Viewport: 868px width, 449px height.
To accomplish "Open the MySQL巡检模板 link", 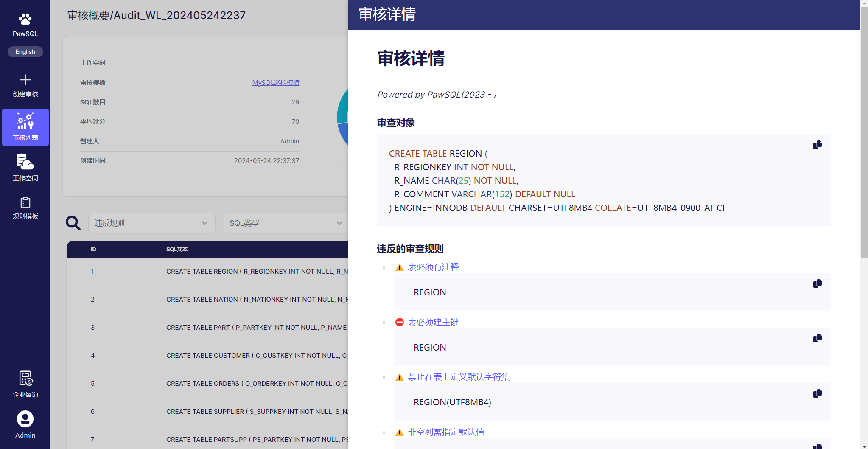I will 275,83.
